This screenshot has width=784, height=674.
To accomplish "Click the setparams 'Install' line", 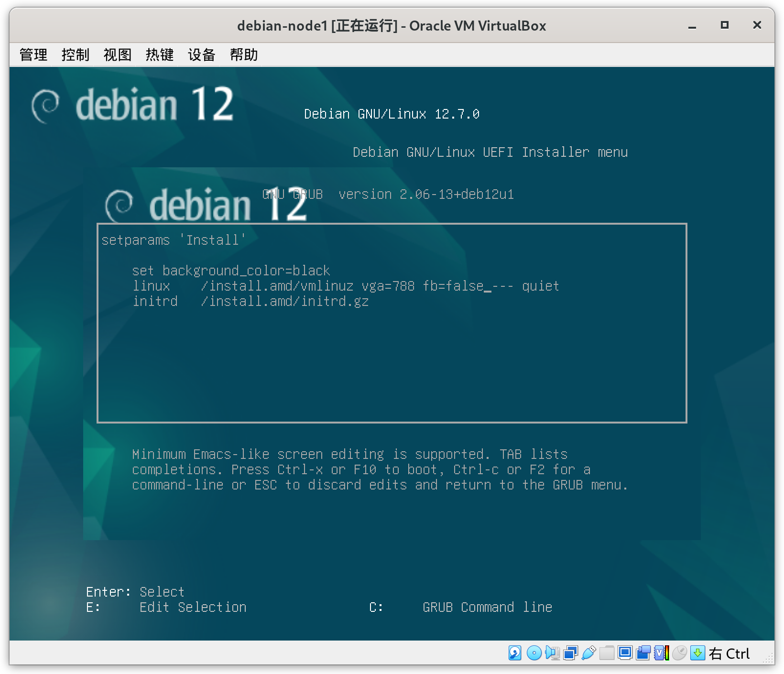I will point(174,240).
